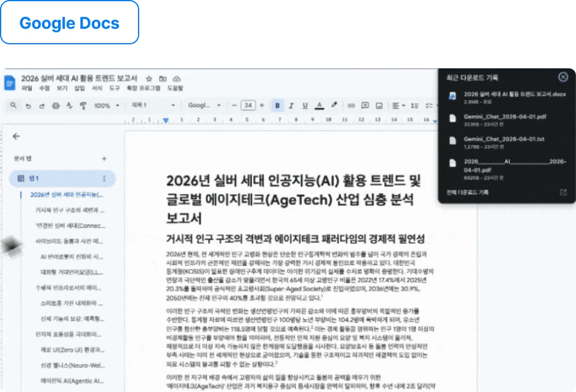Open line and paragraph spacing options
The height and width of the screenshot is (392, 576).
click(x=415, y=105)
